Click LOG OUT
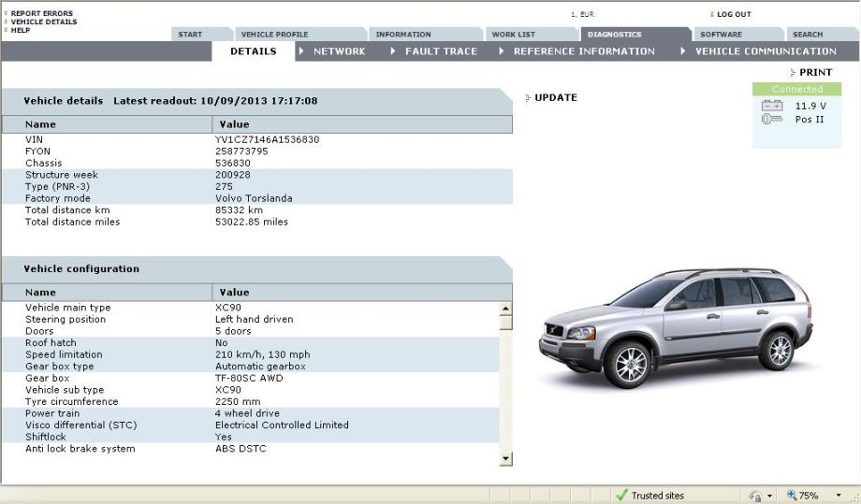This screenshot has width=861, height=504. point(734,14)
